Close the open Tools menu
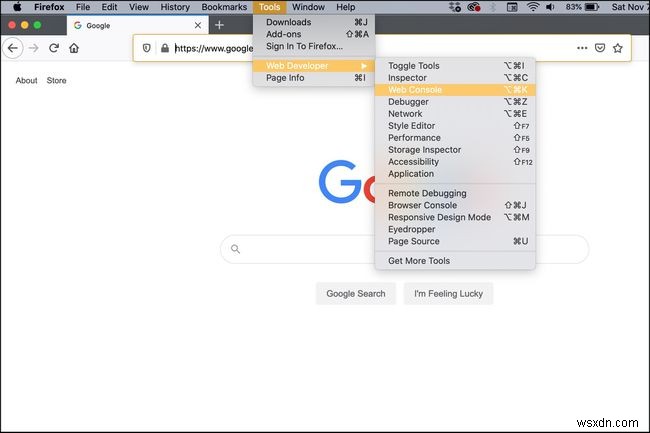 pyautogui.click(x=269, y=7)
